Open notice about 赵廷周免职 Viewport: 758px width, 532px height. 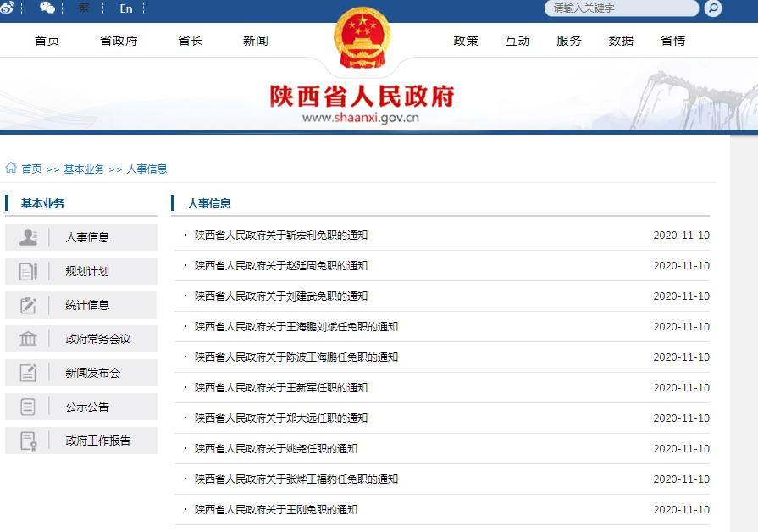[x=281, y=265]
